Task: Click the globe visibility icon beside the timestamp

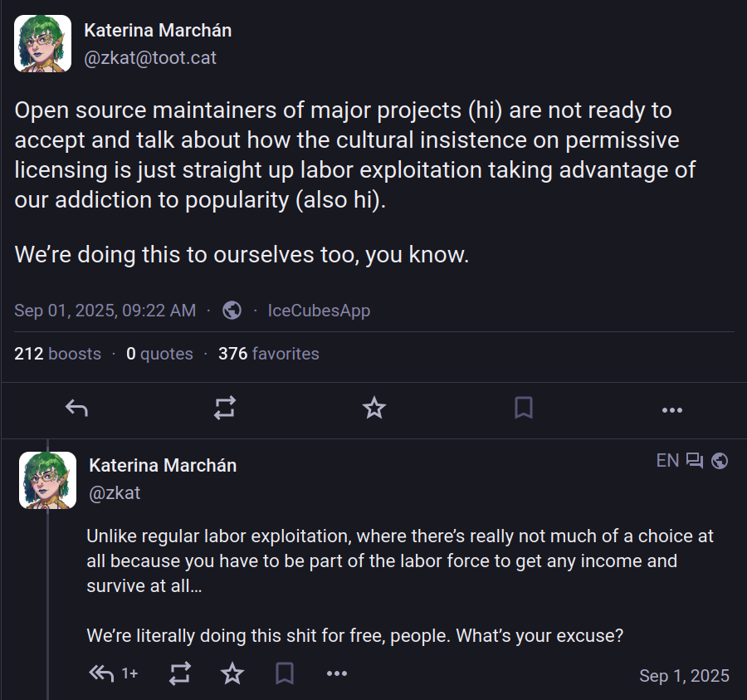Action: pyautogui.click(x=232, y=310)
